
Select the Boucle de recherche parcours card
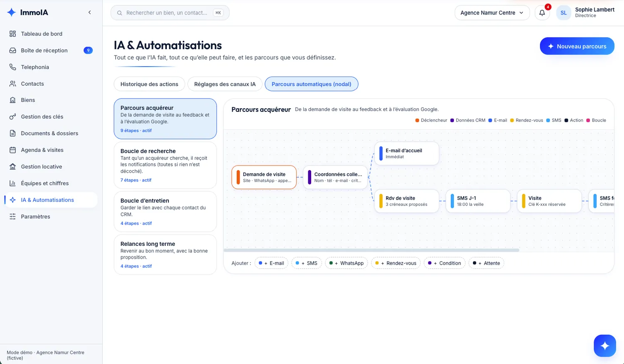point(165,165)
